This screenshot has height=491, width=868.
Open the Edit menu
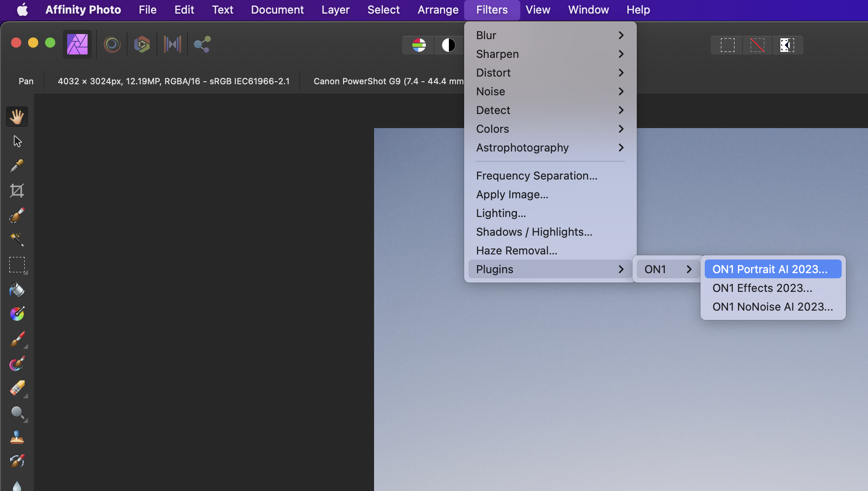coord(184,10)
